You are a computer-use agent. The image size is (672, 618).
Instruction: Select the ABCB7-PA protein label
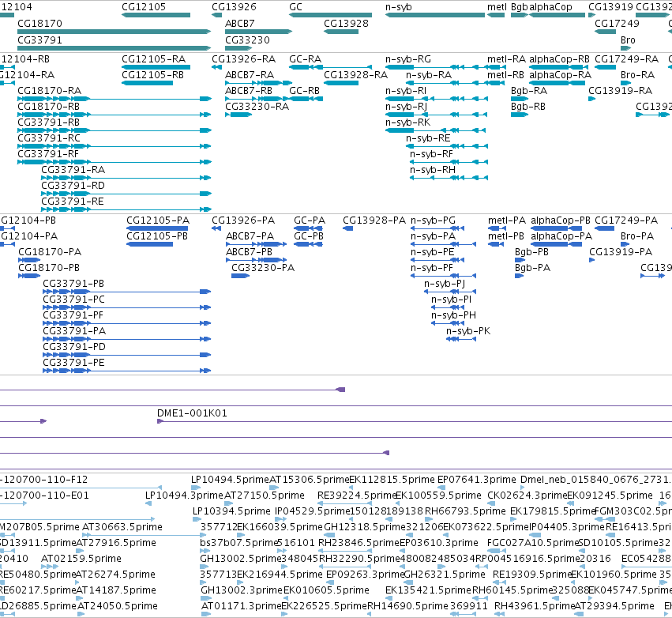[x=250, y=236]
